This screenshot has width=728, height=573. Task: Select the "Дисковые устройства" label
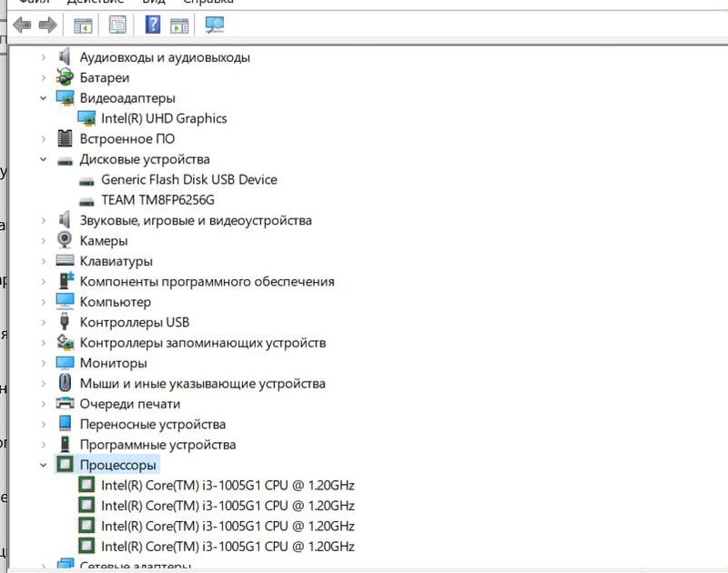click(x=145, y=159)
